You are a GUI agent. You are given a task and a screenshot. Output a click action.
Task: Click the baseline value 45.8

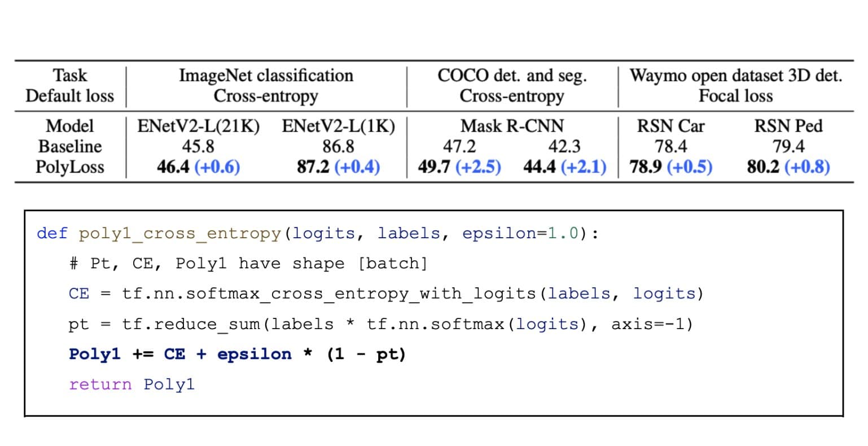click(198, 146)
